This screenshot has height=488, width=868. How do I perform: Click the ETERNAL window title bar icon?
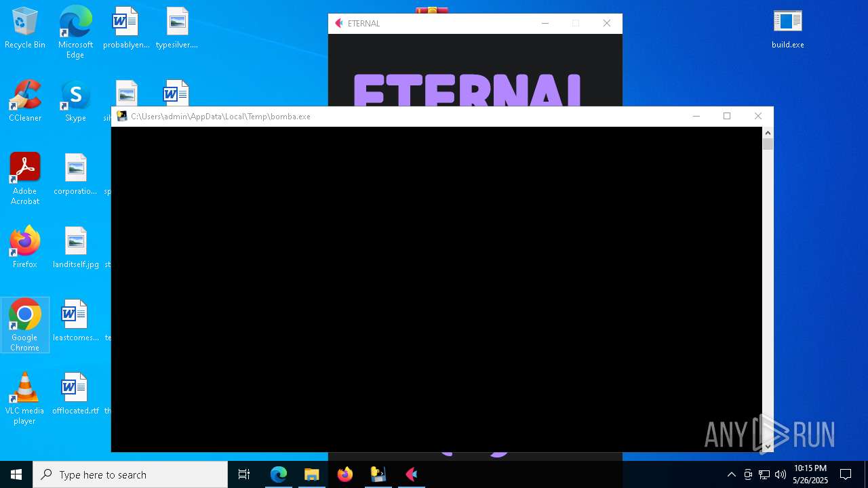339,23
